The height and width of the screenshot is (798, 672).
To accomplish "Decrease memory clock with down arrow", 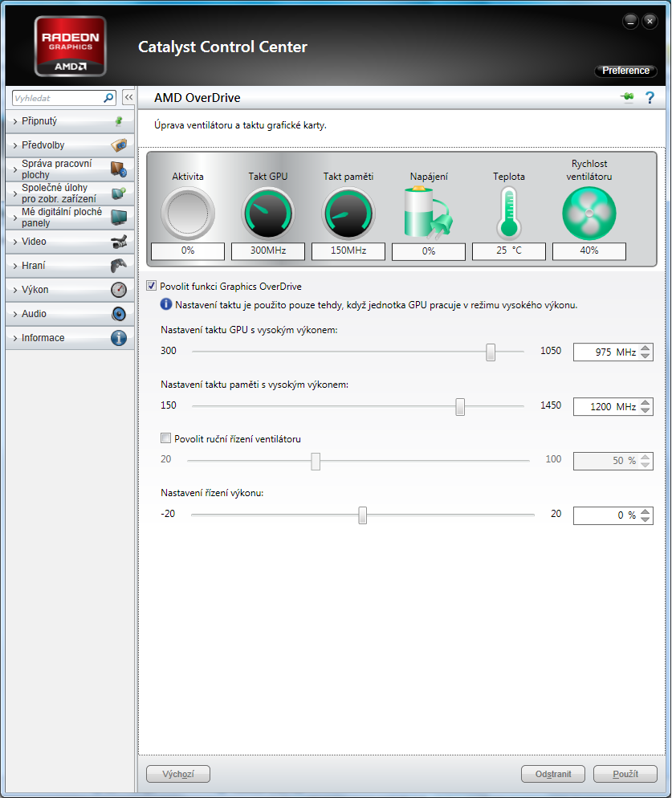I will 646,410.
